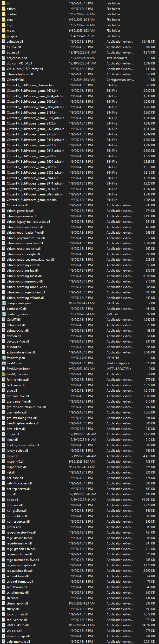
Task: Select the FiveM.installroot file icon
Action: tap(3, 369)
